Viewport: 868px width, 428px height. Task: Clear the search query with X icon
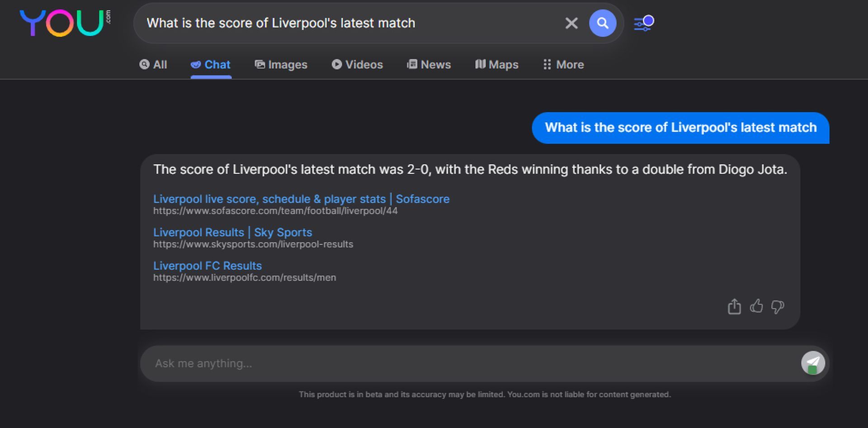[571, 23]
